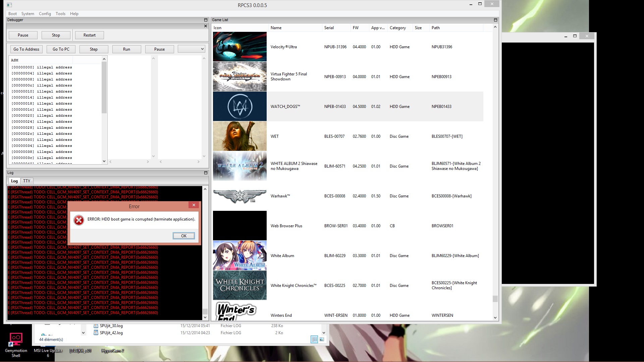Screen dimensions: 644x362
Task: Open the Boot menu
Action: tap(12, 14)
